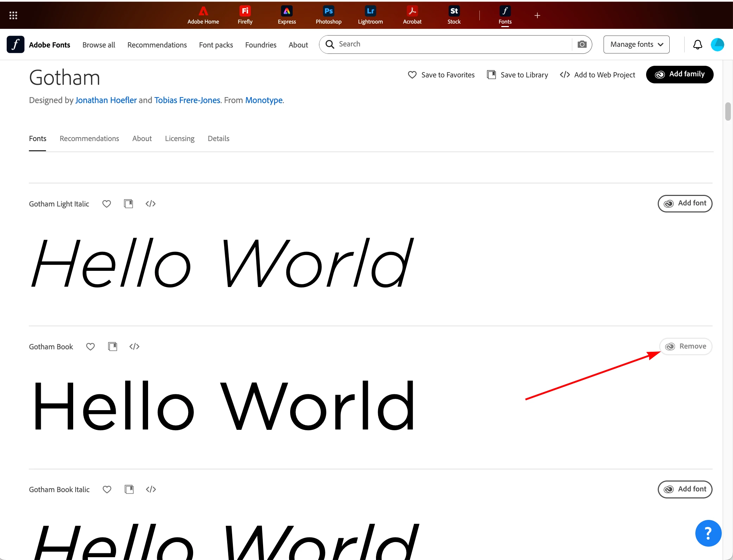Click the Adobe Fonts logo icon
This screenshot has width=733, height=560.
point(15,44)
